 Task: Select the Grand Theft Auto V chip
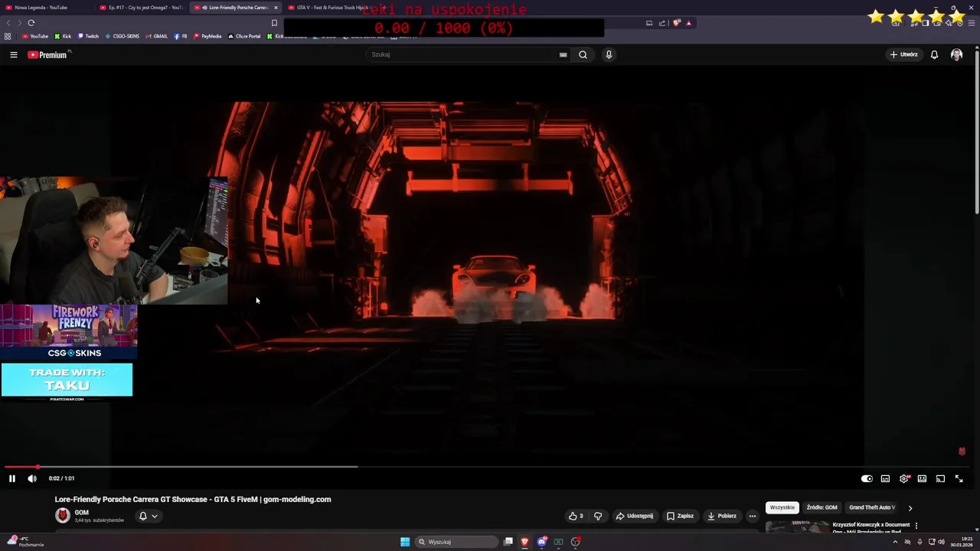872,507
